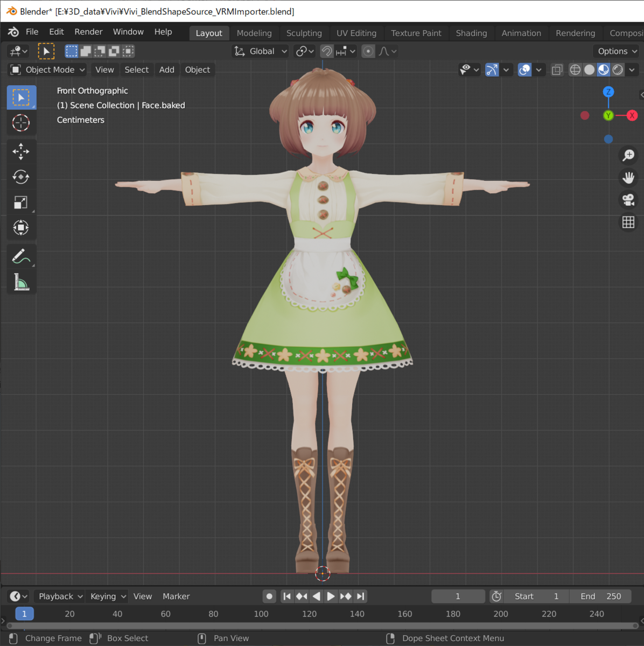Image resolution: width=644 pixels, height=646 pixels.
Task: Click the Blender logo menu icon
Action: 13,32
